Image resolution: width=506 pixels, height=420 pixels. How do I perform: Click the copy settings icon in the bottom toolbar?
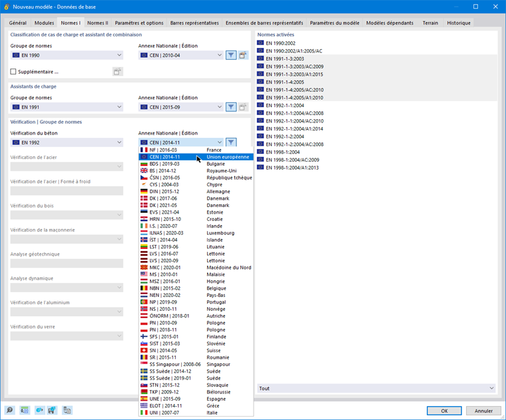pyautogui.click(x=67, y=410)
